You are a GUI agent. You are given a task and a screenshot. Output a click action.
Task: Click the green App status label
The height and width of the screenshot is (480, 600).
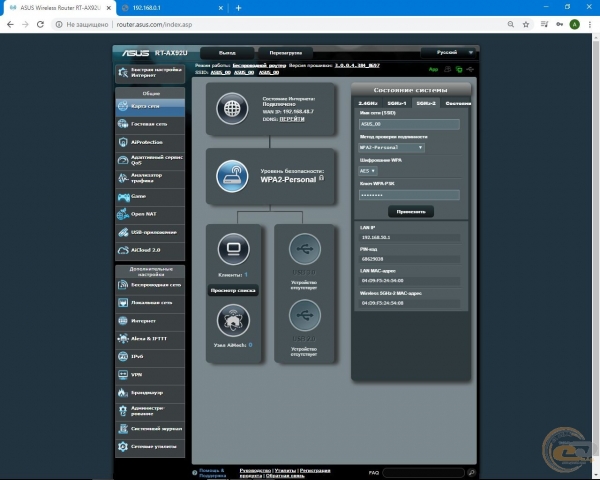(433, 69)
